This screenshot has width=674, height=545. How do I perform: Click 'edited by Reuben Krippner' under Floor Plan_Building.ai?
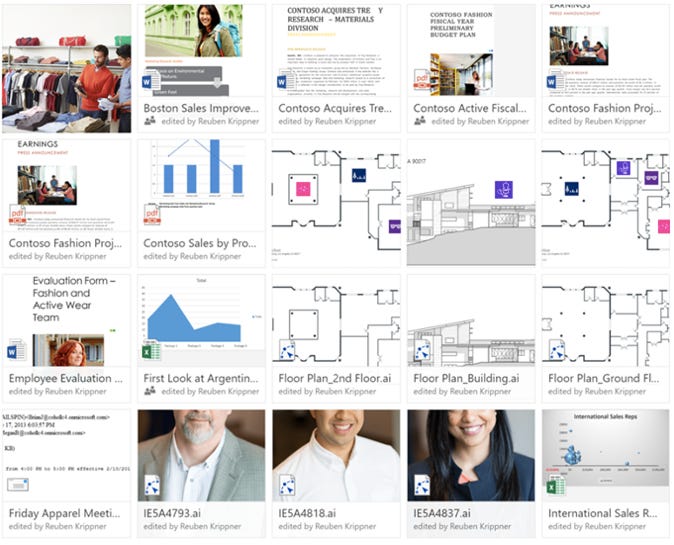(462, 391)
